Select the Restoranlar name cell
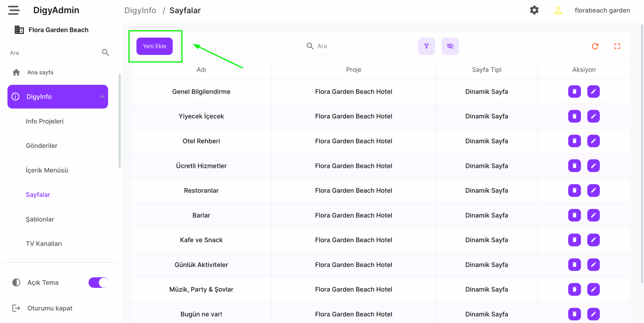This screenshot has width=644, height=323. (x=201, y=190)
